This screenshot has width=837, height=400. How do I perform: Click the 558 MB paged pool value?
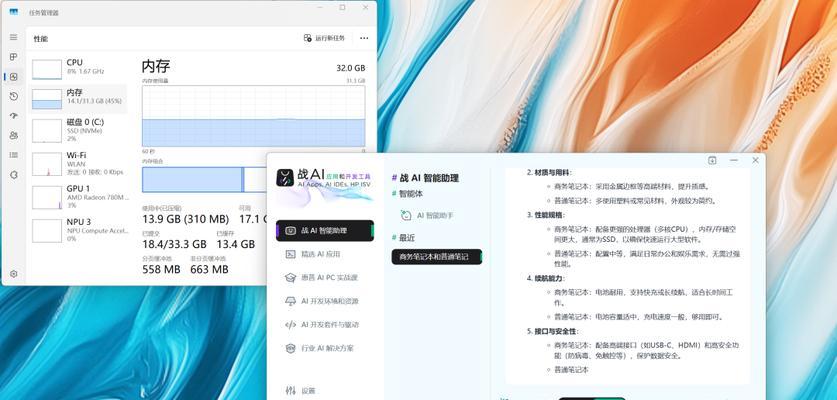161,269
